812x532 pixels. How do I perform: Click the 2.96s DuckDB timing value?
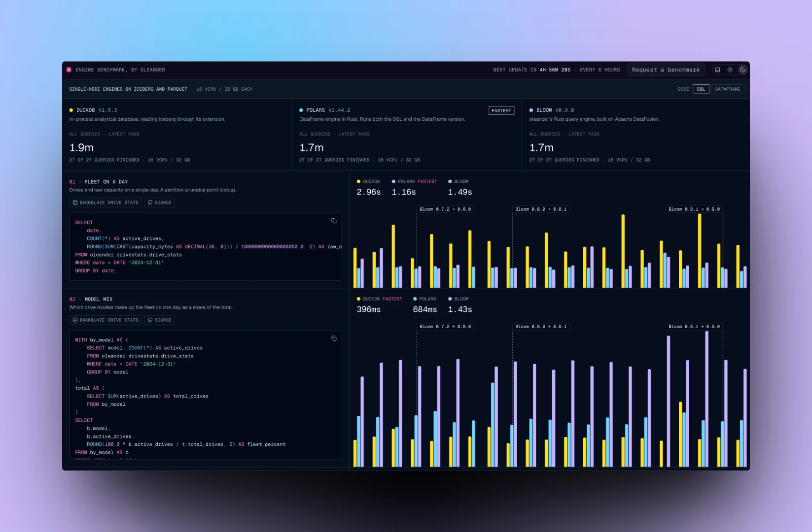369,192
